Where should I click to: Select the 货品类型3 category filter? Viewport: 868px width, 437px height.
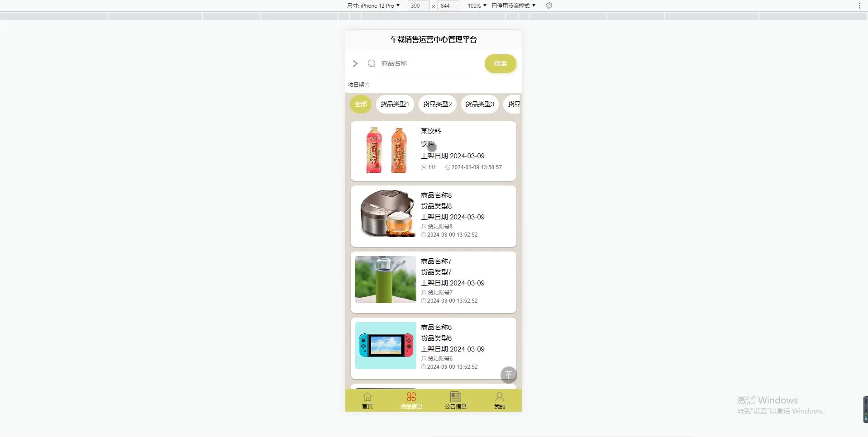pos(480,104)
